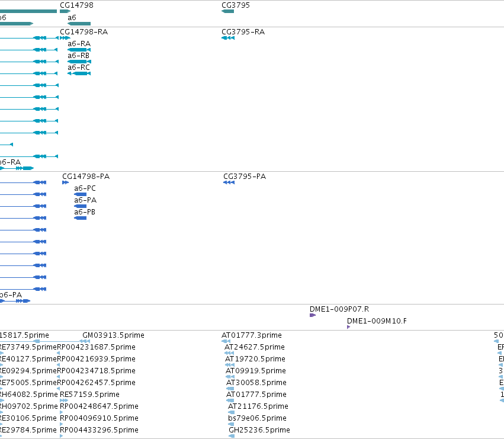Select the CG14798-PA CDS glyph
This screenshot has width=504, height=439.
pos(65,182)
